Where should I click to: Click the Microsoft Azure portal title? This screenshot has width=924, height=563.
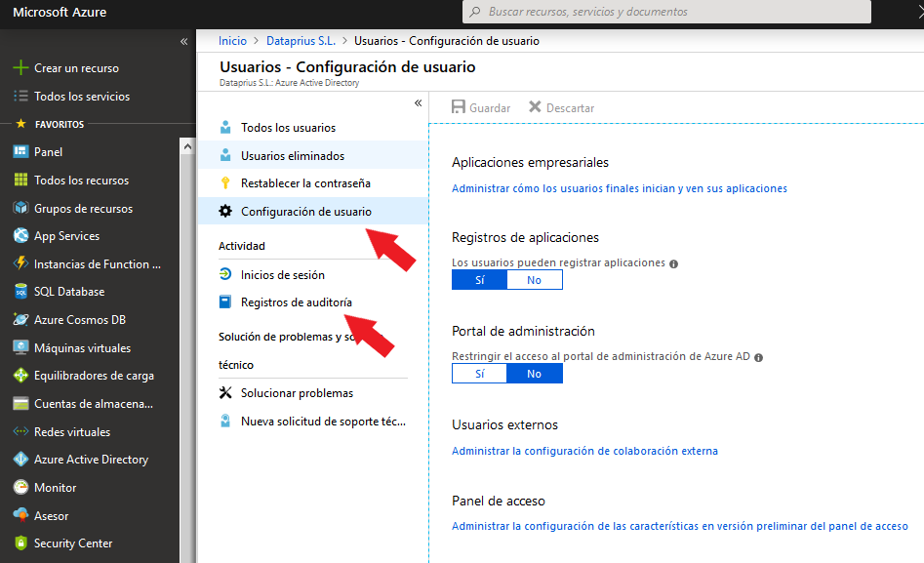tap(60, 12)
